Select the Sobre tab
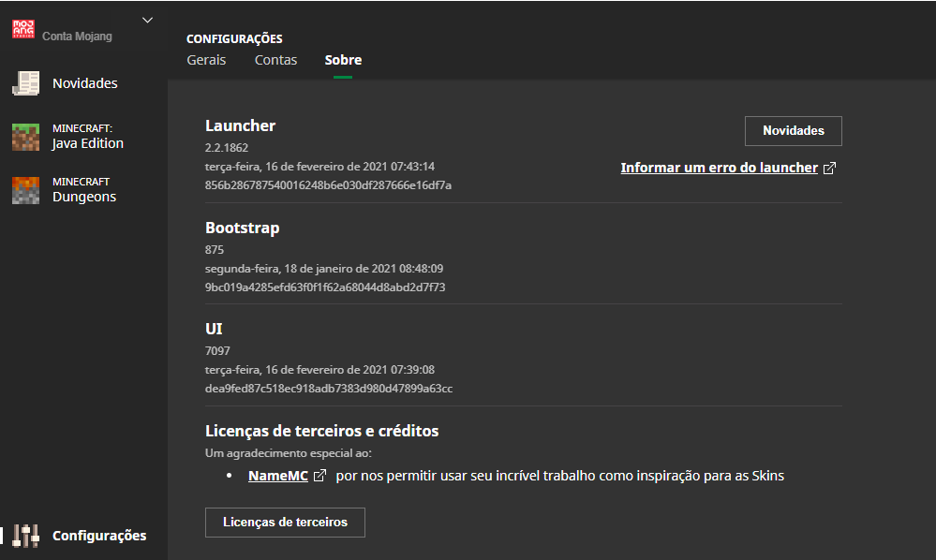936x560 pixels. coord(343,60)
